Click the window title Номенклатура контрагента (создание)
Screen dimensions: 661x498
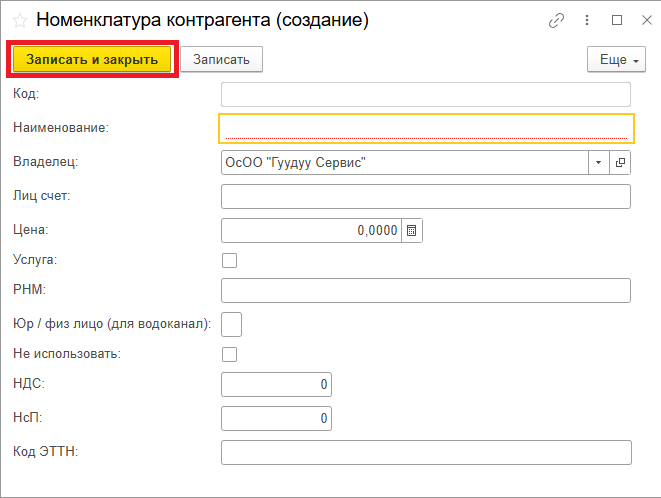202,20
